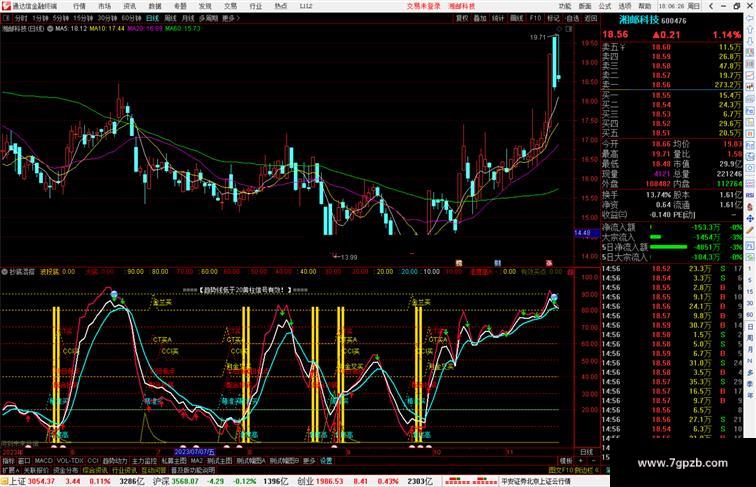Select the 趋势动力 indicator tab
756x487 pixels.
(x=115, y=461)
